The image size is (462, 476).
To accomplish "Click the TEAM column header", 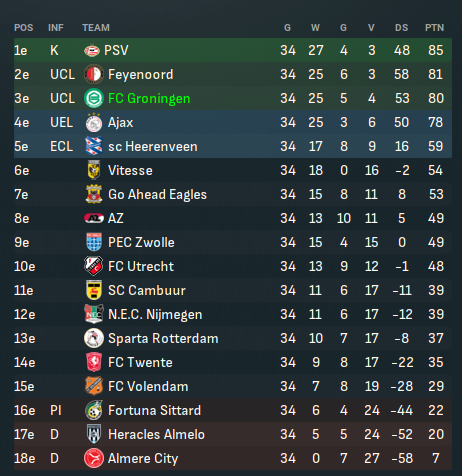I will [x=96, y=28].
